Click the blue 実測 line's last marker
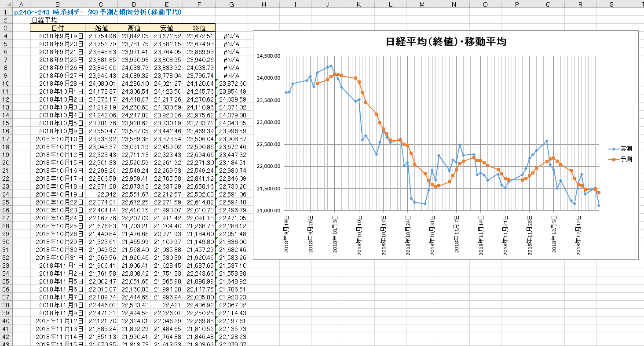This screenshot has width=644, height=346. [x=599, y=205]
